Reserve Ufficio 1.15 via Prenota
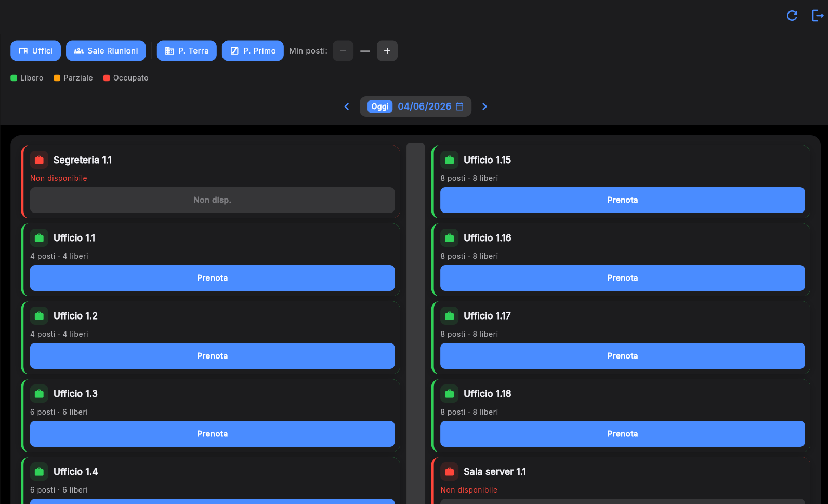The width and height of the screenshot is (828, 504). (x=623, y=200)
